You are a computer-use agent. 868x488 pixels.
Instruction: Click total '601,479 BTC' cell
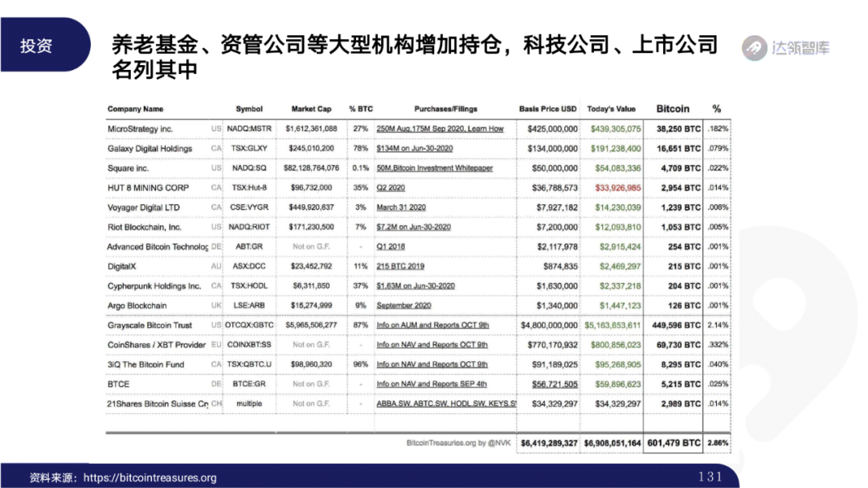674,443
